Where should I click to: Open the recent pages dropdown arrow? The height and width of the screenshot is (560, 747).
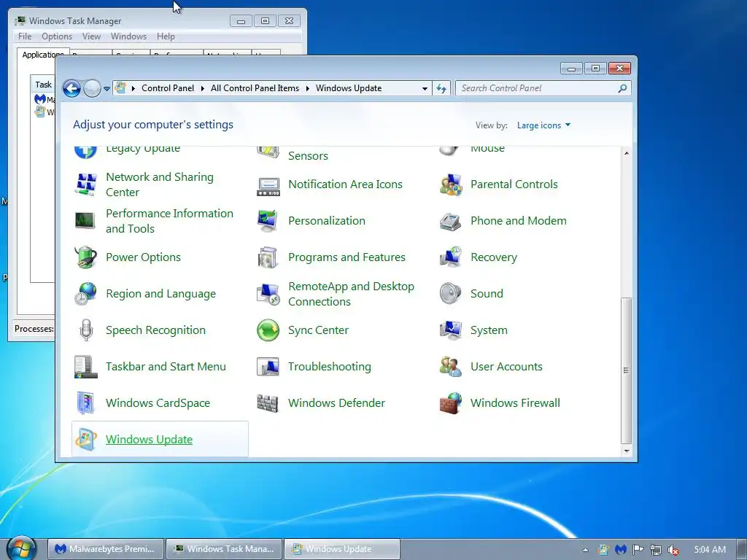click(x=107, y=88)
